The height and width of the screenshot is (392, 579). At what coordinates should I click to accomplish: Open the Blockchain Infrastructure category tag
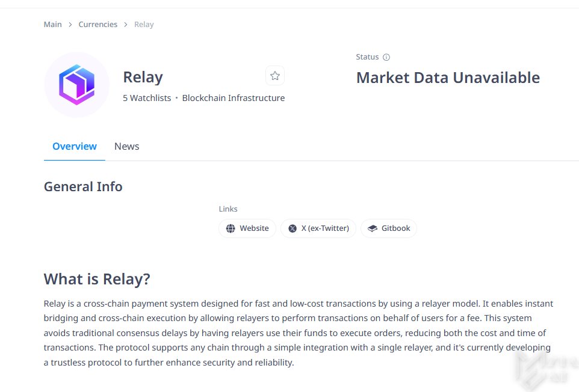tap(234, 98)
